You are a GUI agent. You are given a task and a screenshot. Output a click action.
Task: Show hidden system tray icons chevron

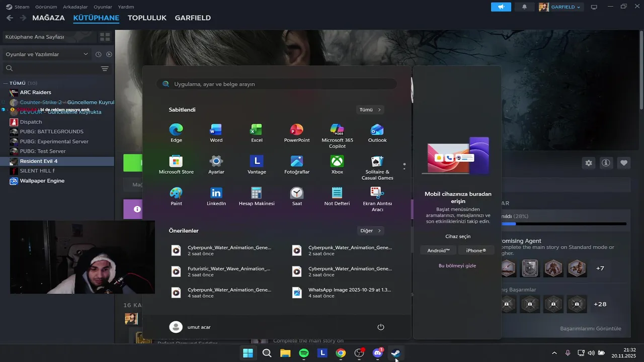[554, 353]
